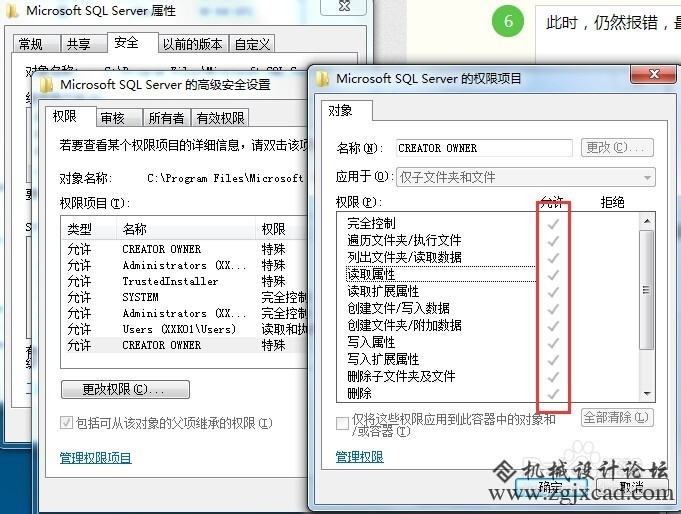Open 有效权限 tab in advanced security
Image resolution: width=681 pixels, height=514 pixels.
point(221,118)
